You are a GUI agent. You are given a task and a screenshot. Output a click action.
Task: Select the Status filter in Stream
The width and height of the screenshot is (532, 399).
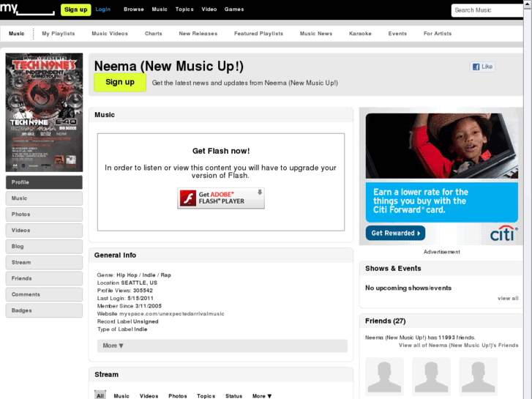point(233,396)
